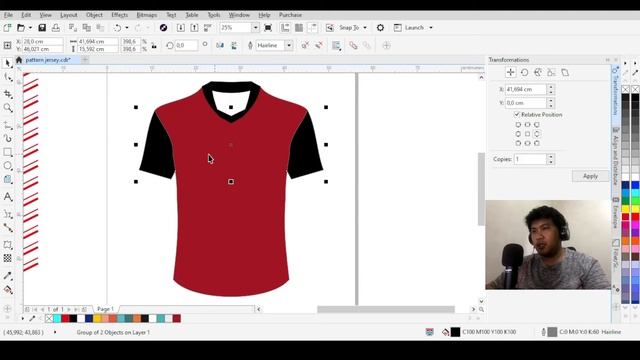The height and width of the screenshot is (360, 640).
Task: Select the Interactive Fill tool
Action: click(7, 290)
